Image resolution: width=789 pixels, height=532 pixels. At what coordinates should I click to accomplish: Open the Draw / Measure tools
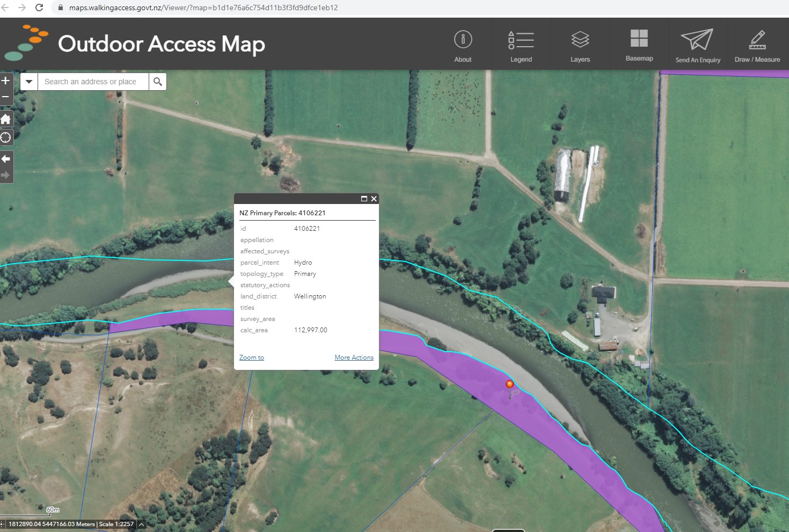pos(757,46)
